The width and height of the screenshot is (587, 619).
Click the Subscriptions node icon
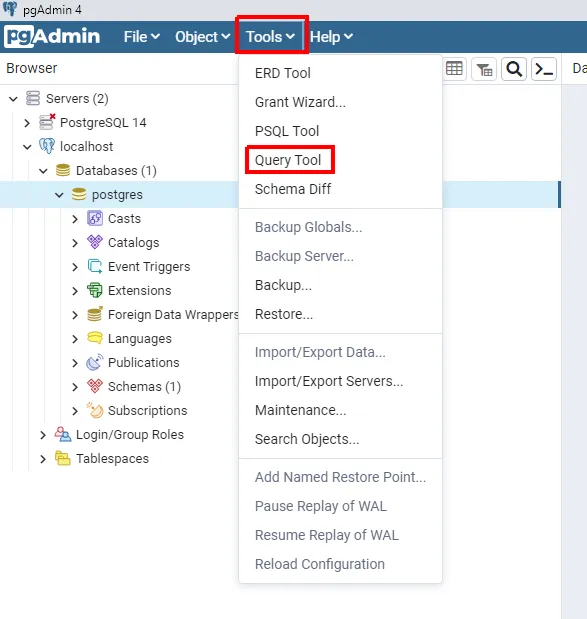(95, 410)
